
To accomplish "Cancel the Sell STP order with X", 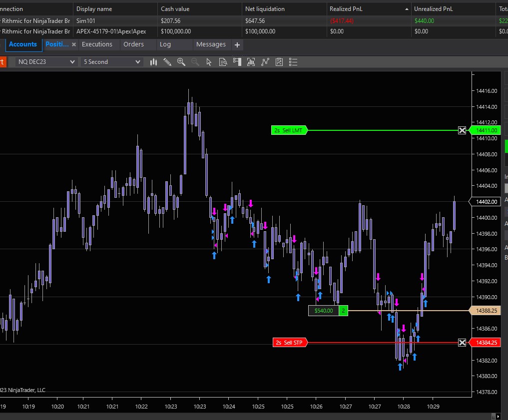I will (462, 343).
